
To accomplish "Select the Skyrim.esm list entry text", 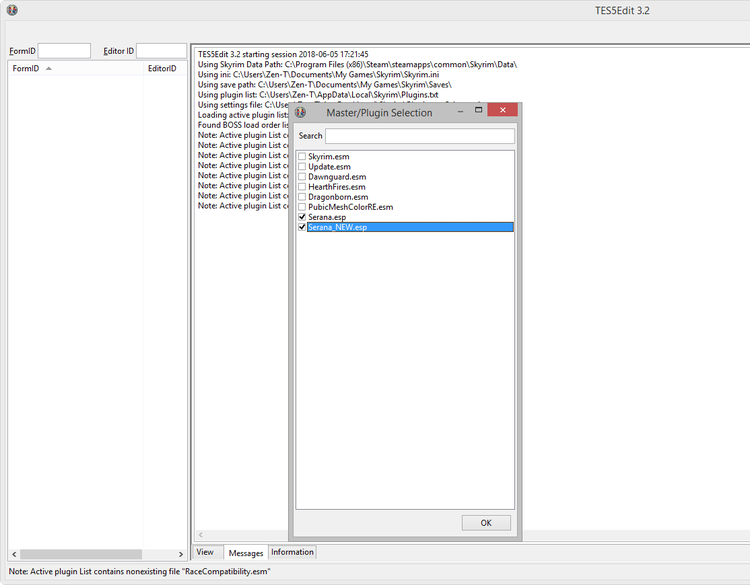I will coord(329,156).
